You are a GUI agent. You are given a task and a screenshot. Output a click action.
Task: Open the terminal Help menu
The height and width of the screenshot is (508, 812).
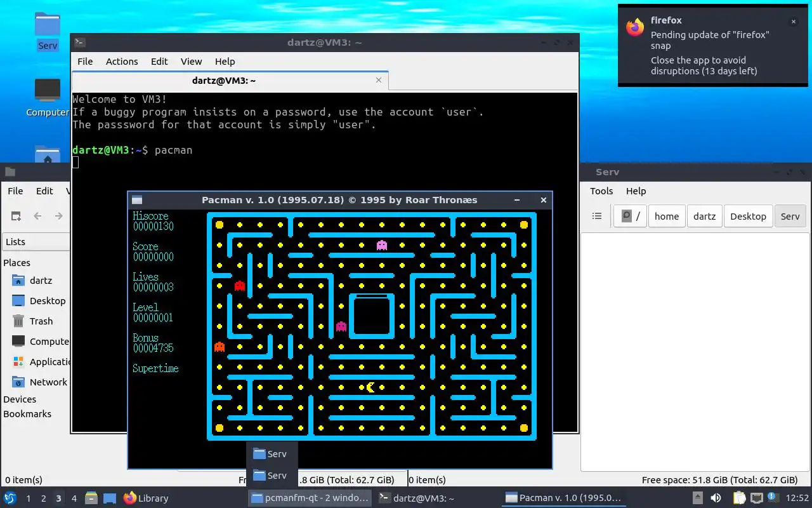pos(225,62)
